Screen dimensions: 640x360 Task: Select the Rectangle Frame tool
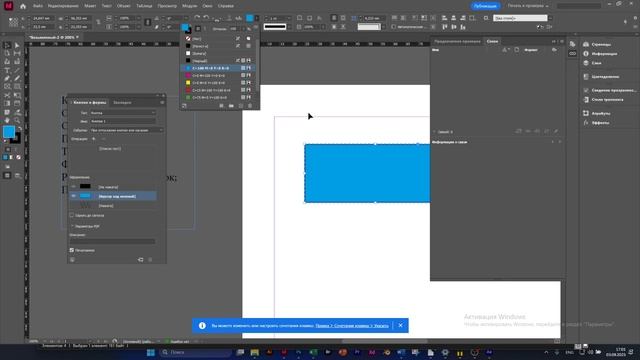tap(7, 87)
